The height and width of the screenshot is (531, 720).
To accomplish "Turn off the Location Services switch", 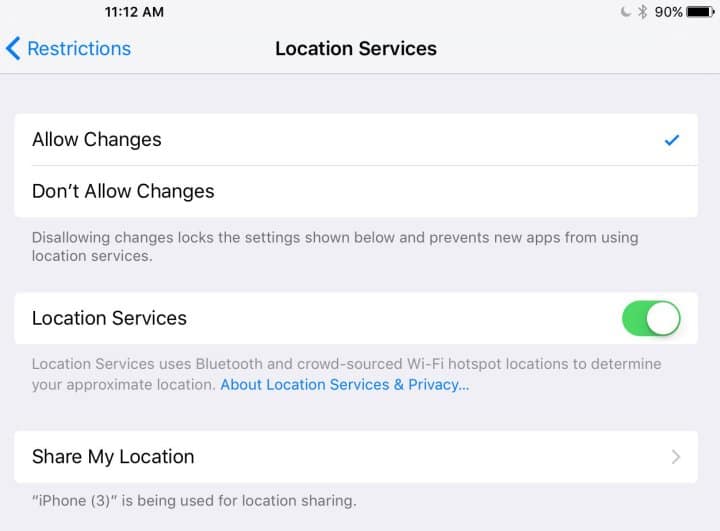I will point(651,318).
